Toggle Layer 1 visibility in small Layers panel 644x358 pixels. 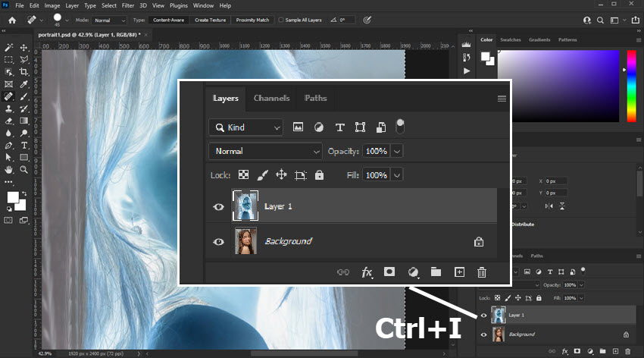(483, 316)
